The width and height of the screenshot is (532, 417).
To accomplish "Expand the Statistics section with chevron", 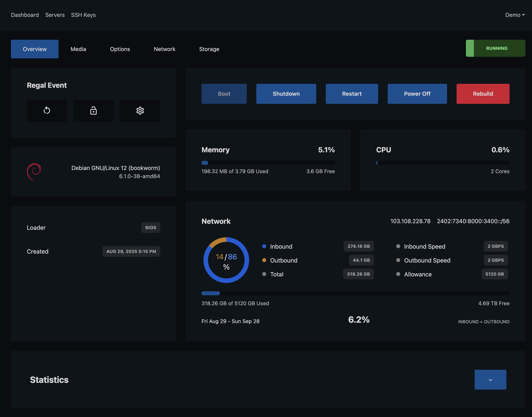I will pos(490,380).
